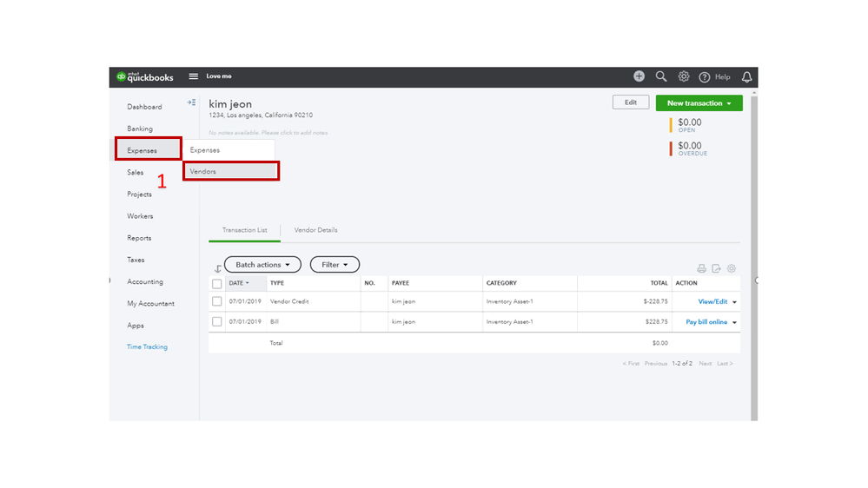Open My Accountant in the sidebar
868x488 pixels.
tap(150, 304)
